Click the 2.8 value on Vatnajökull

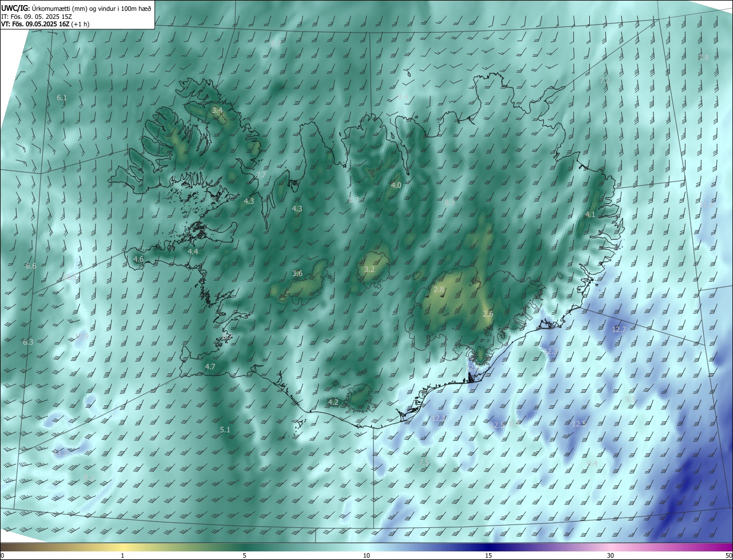pyautogui.click(x=439, y=290)
